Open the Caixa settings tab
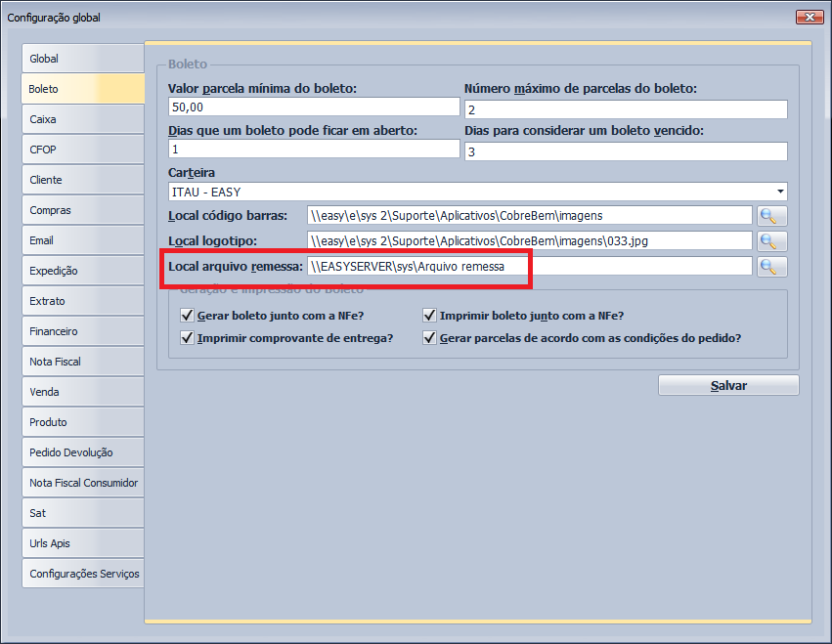Screen dimensions: 832x644 coord(82,119)
